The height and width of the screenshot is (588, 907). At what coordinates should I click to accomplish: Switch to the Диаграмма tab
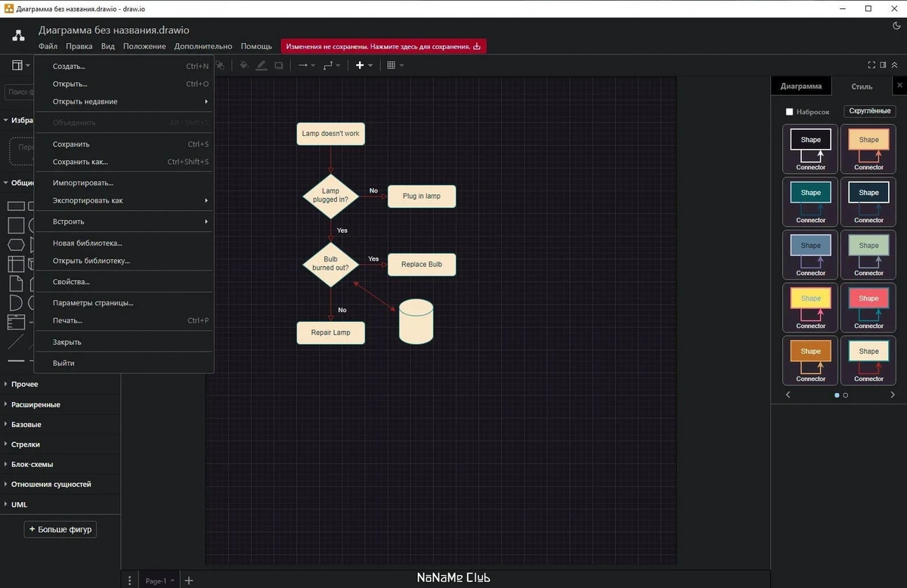(x=800, y=86)
